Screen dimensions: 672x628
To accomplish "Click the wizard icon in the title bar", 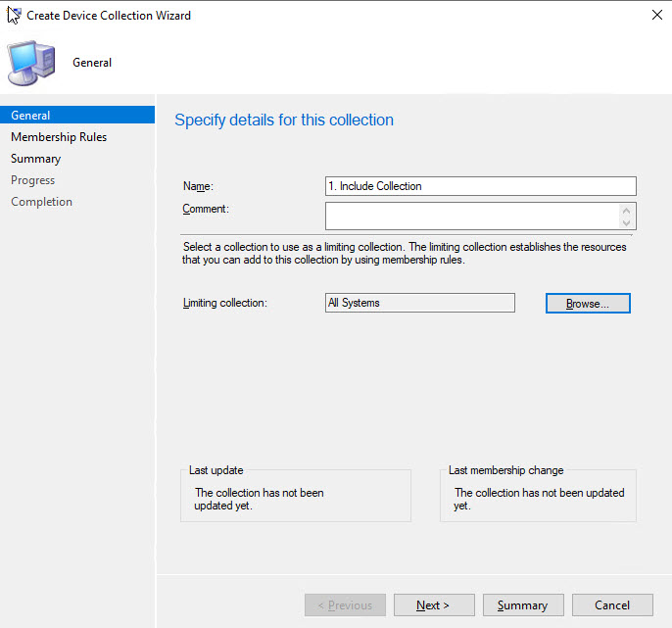I will coord(14,15).
